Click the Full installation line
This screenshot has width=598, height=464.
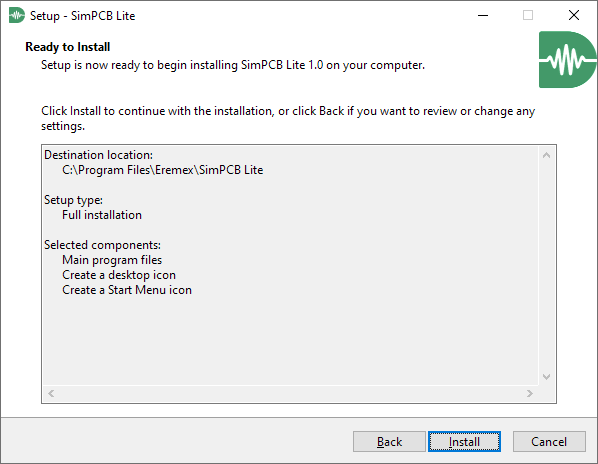[x=102, y=215]
